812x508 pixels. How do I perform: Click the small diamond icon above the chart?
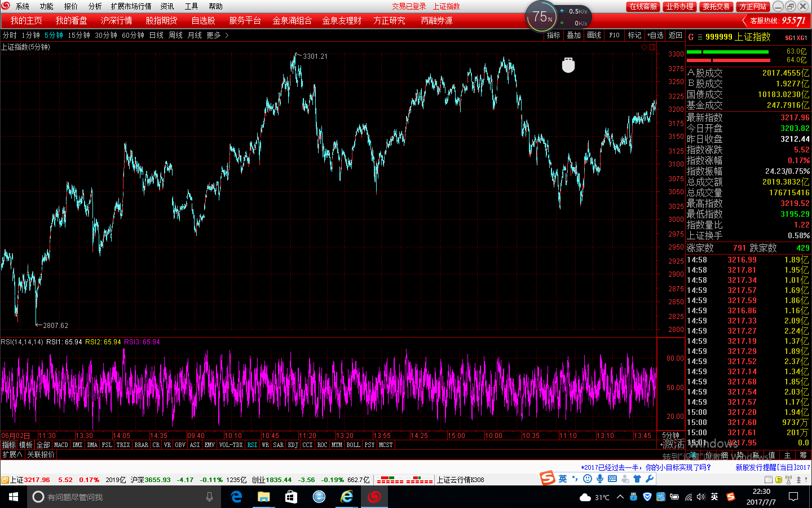coord(644,47)
